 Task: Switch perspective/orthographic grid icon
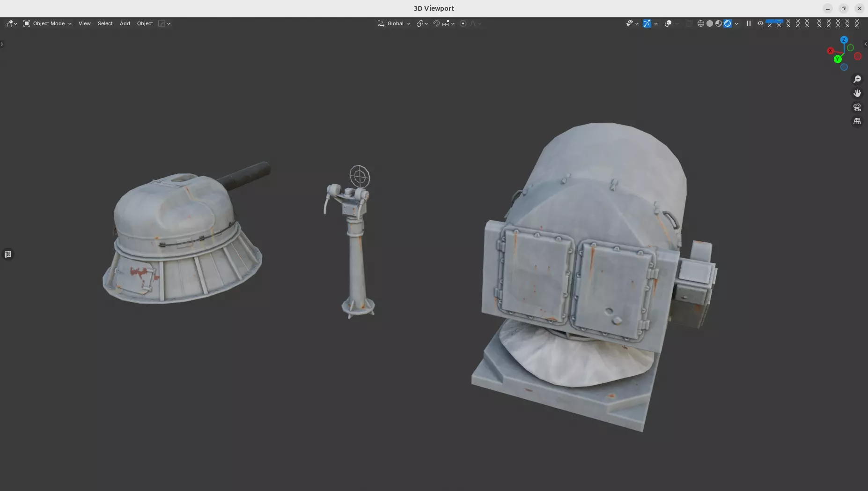(x=857, y=121)
